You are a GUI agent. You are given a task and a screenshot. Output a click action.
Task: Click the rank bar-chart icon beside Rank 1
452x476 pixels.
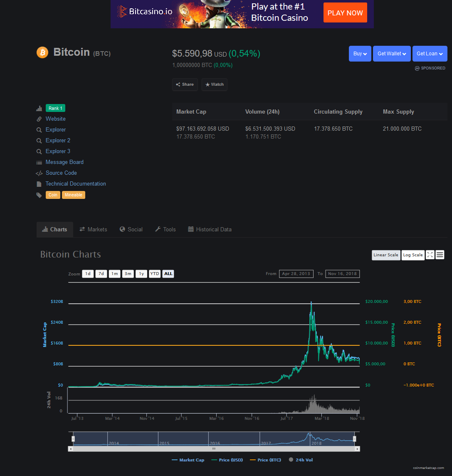[x=39, y=108]
